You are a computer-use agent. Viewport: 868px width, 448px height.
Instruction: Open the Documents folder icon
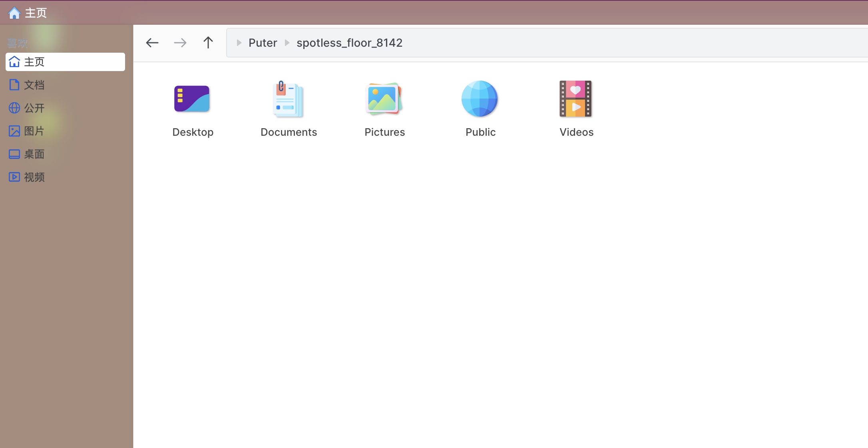[288, 99]
